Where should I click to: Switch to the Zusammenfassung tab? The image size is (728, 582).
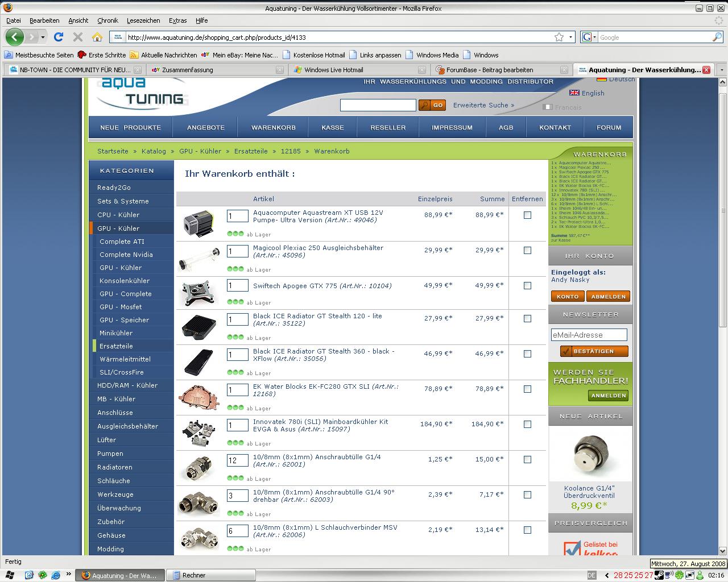tap(216, 70)
